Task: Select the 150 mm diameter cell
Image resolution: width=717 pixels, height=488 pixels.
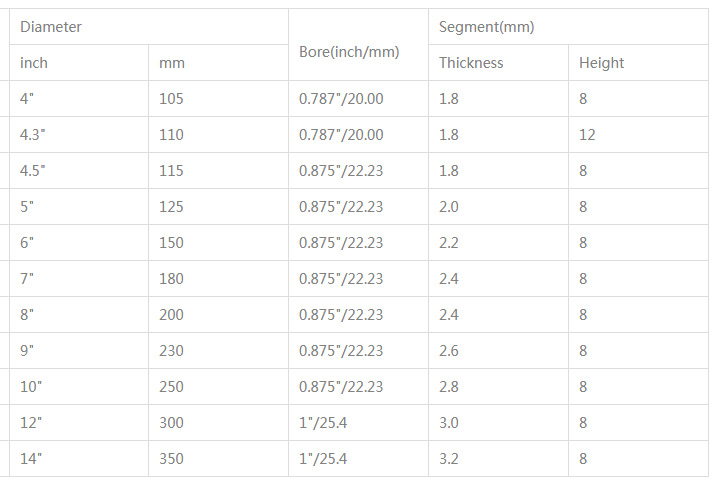Action: pyautogui.click(x=171, y=243)
